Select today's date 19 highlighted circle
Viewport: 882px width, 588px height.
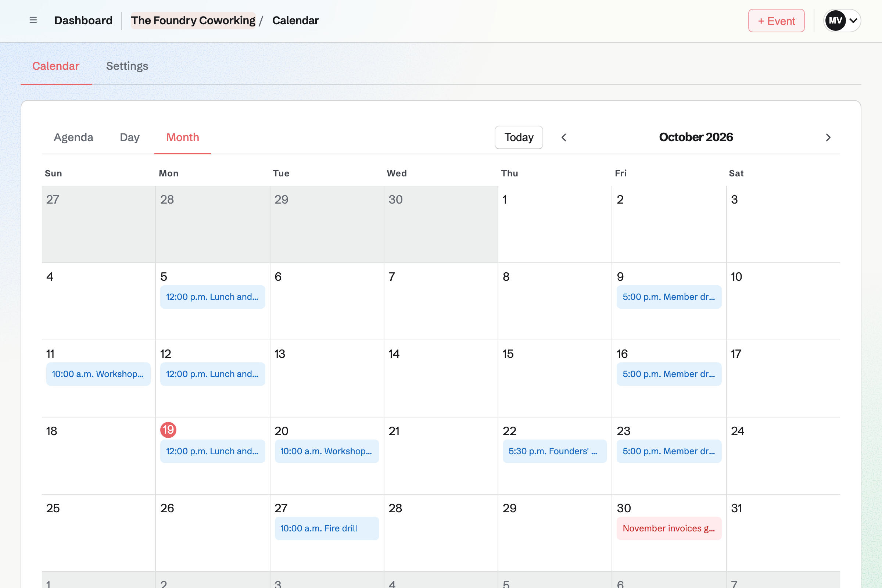pyautogui.click(x=168, y=430)
